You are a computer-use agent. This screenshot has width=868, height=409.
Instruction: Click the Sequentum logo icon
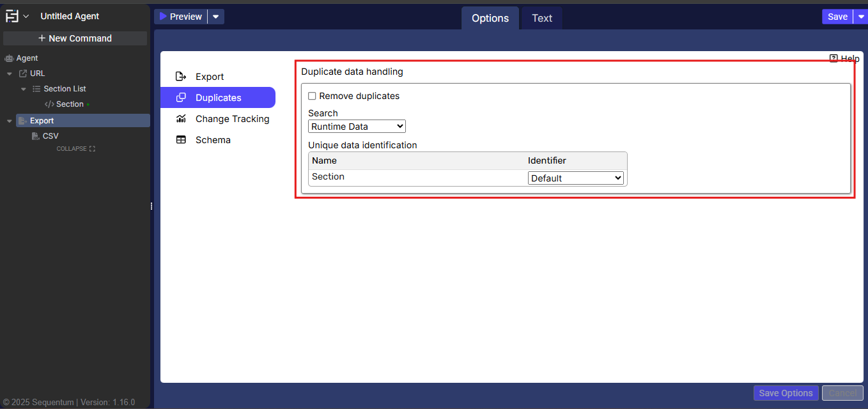pos(12,17)
